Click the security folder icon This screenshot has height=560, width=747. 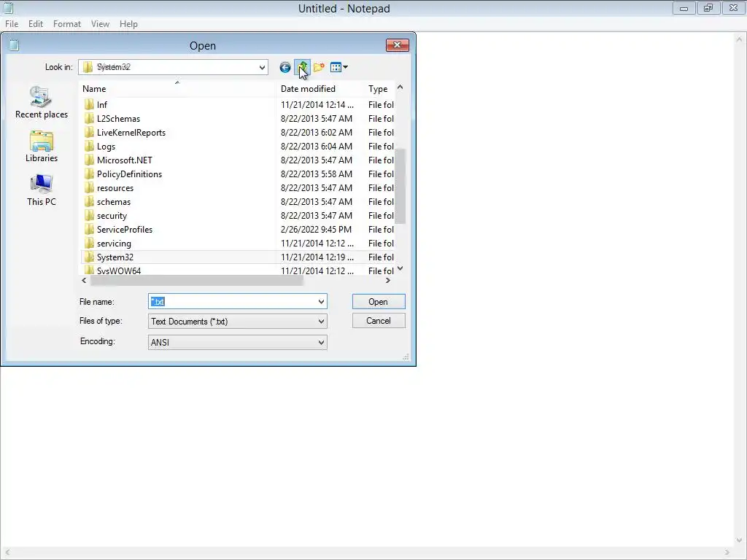point(89,215)
